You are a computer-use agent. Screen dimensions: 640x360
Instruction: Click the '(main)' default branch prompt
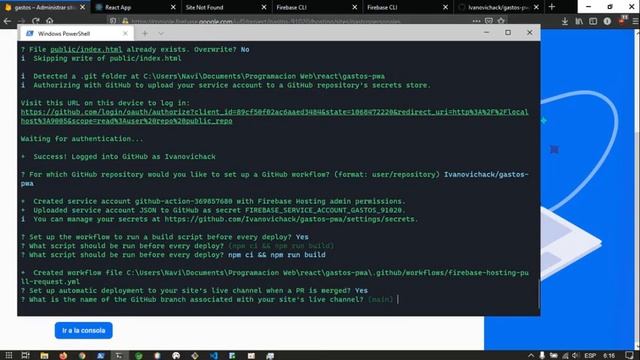[380, 300]
